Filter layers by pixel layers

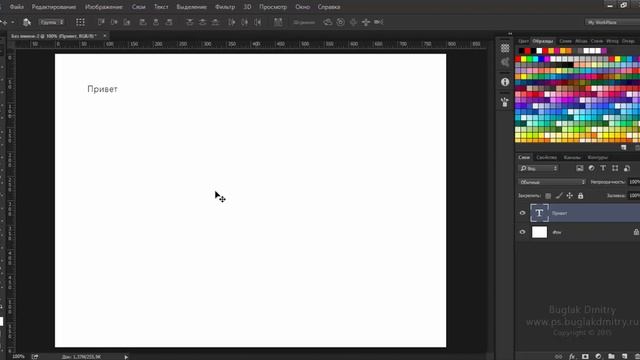580,168
